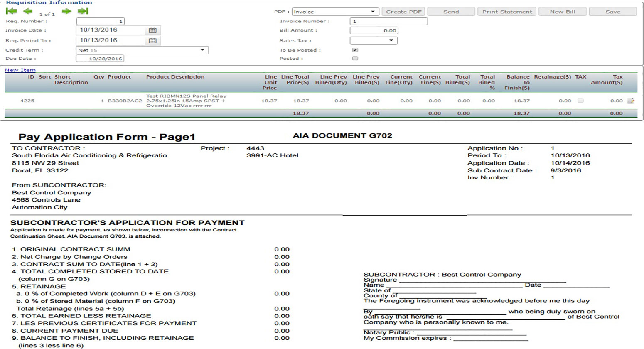Click inside the Bill Amount field
The height and width of the screenshot is (349, 644).
pyautogui.click(x=374, y=30)
